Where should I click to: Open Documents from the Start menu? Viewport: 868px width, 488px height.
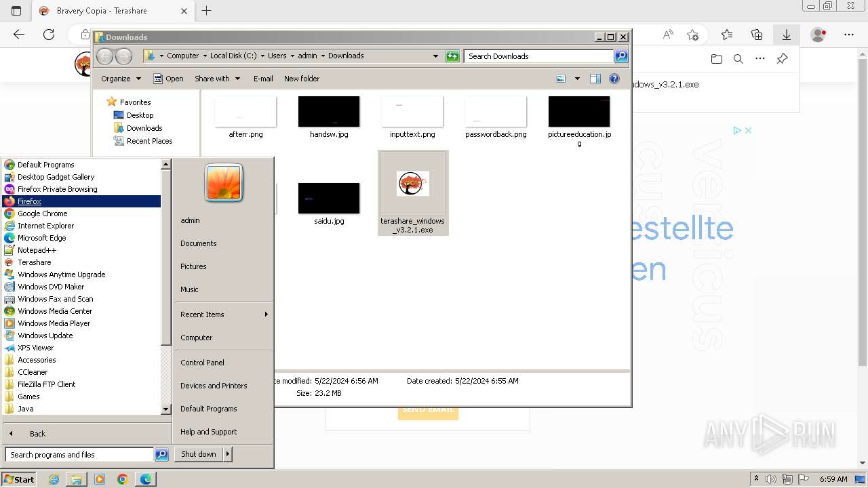224,243
